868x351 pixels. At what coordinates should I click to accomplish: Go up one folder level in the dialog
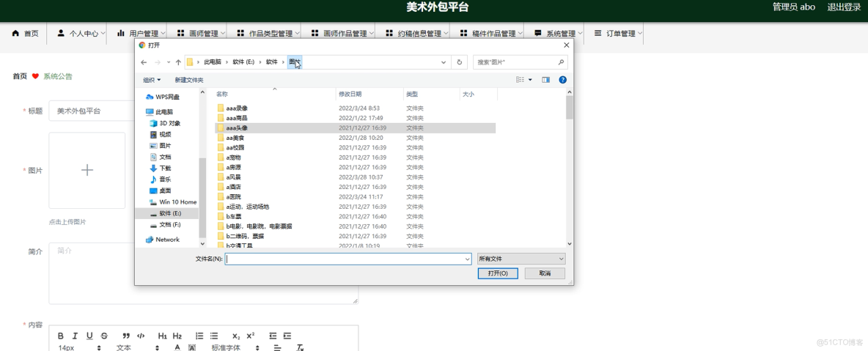coord(178,62)
